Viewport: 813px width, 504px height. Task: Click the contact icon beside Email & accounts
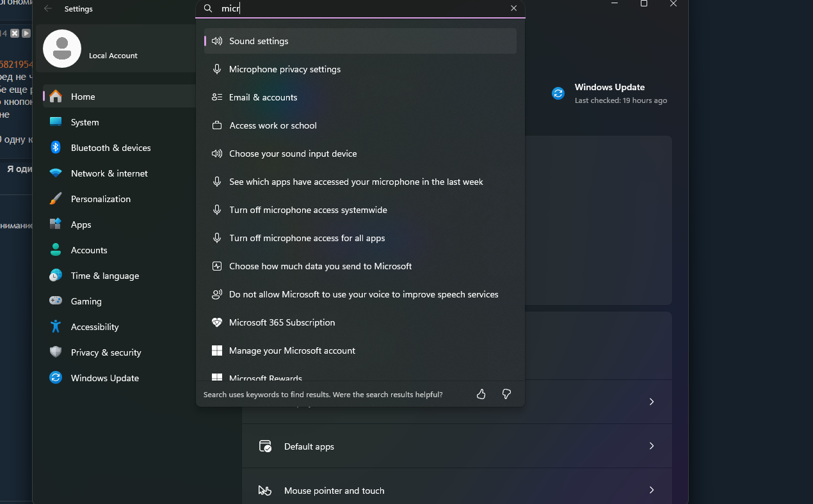[217, 97]
